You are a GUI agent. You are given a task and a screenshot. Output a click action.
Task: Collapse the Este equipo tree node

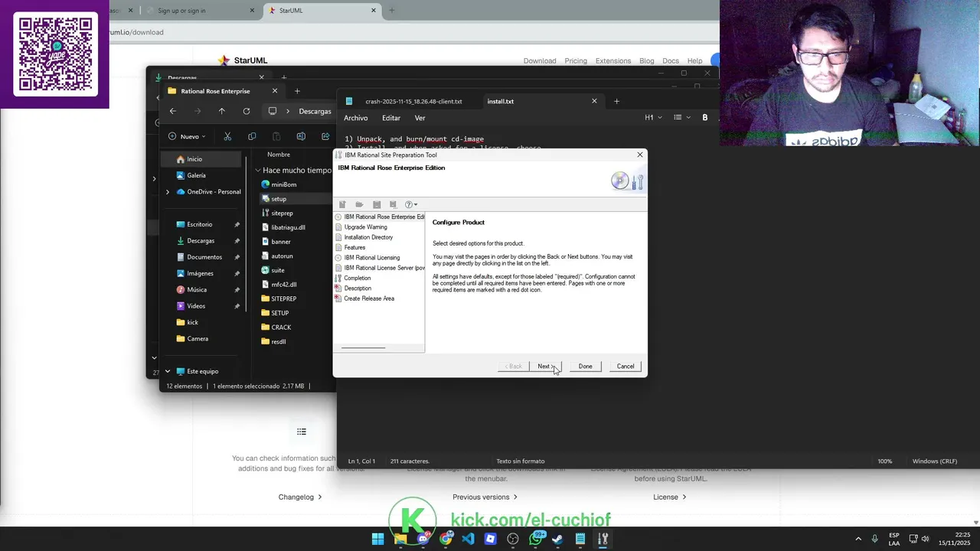click(x=168, y=371)
